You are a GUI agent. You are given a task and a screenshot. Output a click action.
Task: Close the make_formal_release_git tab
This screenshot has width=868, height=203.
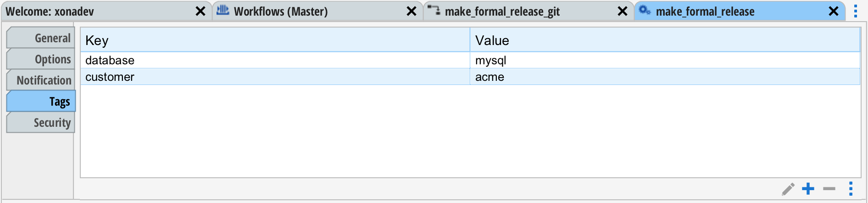623,11
